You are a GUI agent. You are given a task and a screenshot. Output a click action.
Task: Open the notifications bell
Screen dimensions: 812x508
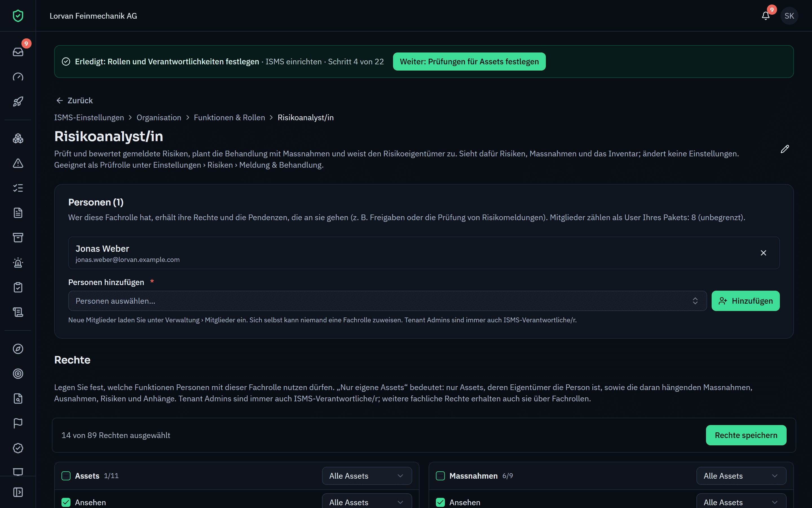tap(766, 16)
